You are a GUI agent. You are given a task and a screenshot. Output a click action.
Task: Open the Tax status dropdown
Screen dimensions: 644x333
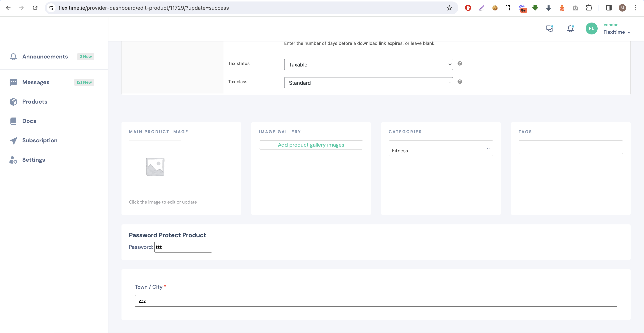368,64
